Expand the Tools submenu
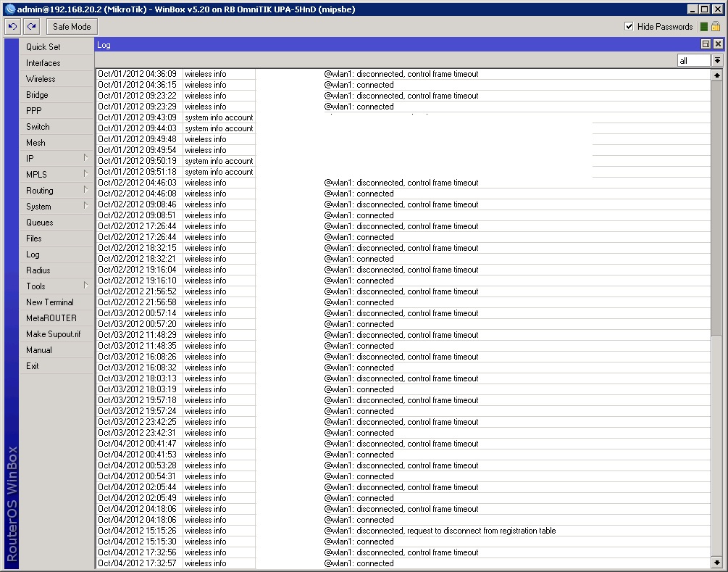 [x=55, y=286]
